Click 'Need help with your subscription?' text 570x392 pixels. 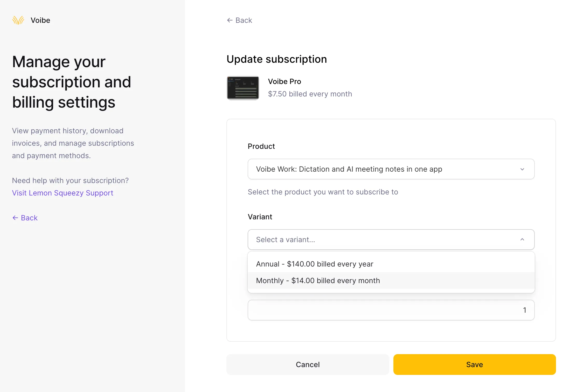click(70, 180)
